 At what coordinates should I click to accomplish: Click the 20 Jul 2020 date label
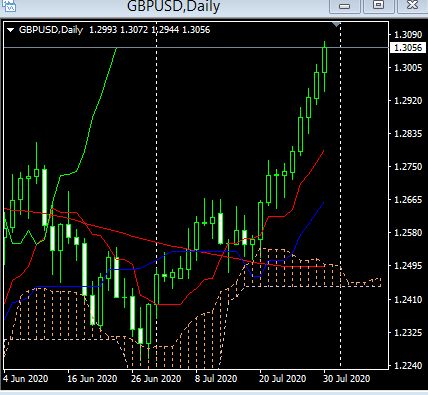[x=283, y=379]
